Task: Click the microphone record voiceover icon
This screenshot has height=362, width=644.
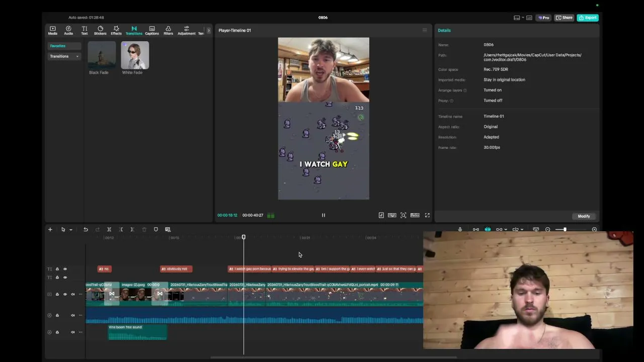Action: [x=460, y=229]
